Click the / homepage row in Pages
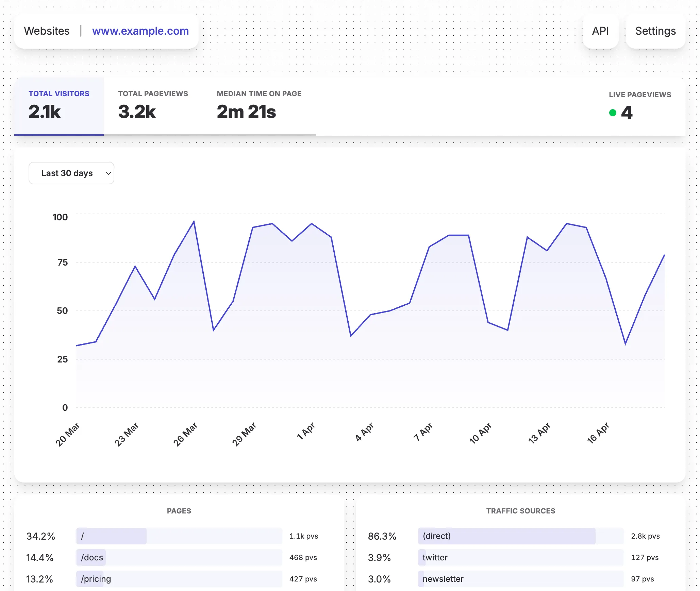The width and height of the screenshot is (700, 591). (x=179, y=536)
